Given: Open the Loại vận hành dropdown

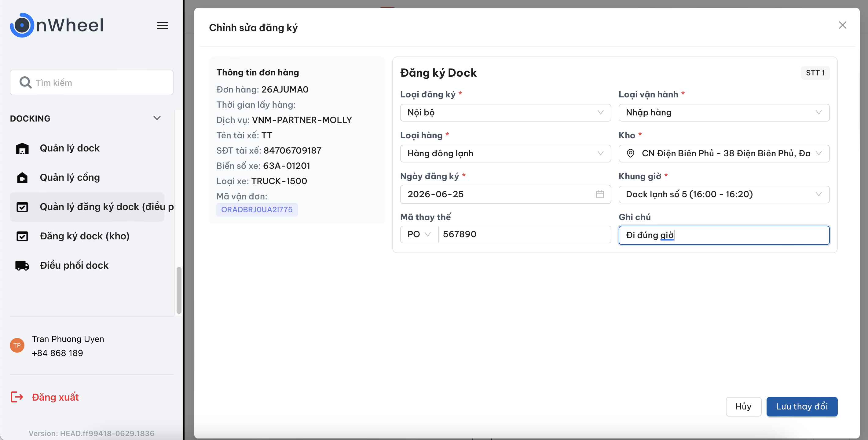Looking at the screenshot, I should [724, 112].
